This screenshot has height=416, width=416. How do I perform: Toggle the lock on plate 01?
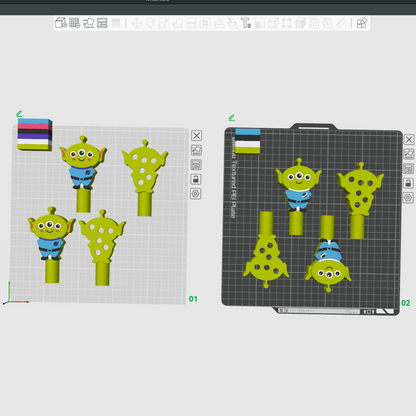coord(196,179)
